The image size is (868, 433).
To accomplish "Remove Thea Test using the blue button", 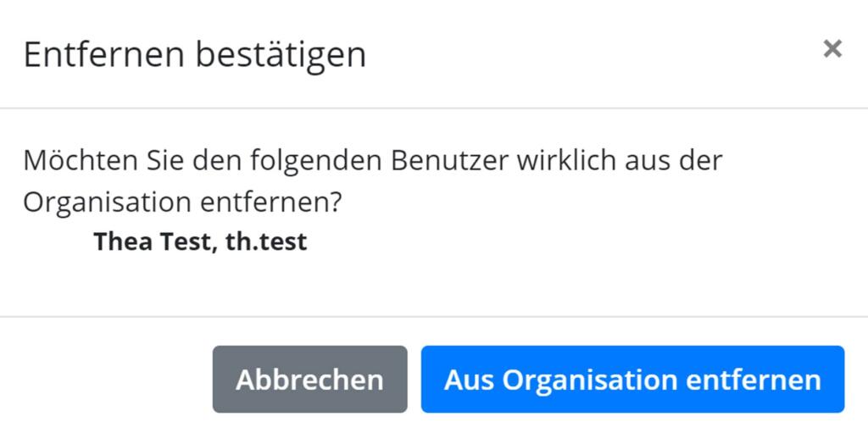I will coord(632,380).
